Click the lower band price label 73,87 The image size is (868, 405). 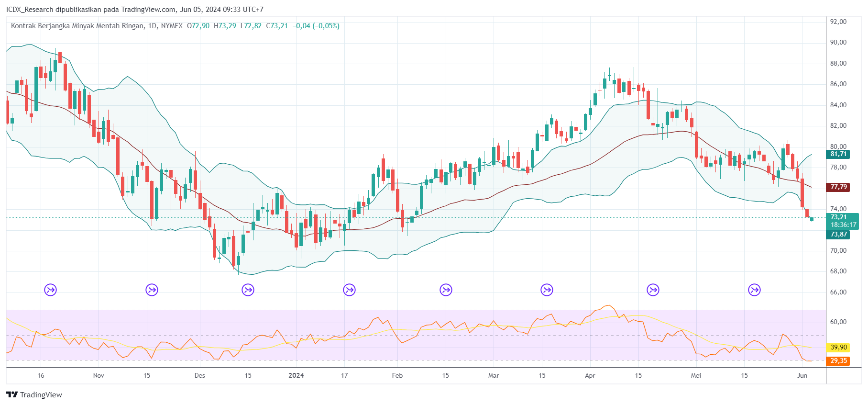pyautogui.click(x=838, y=235)
